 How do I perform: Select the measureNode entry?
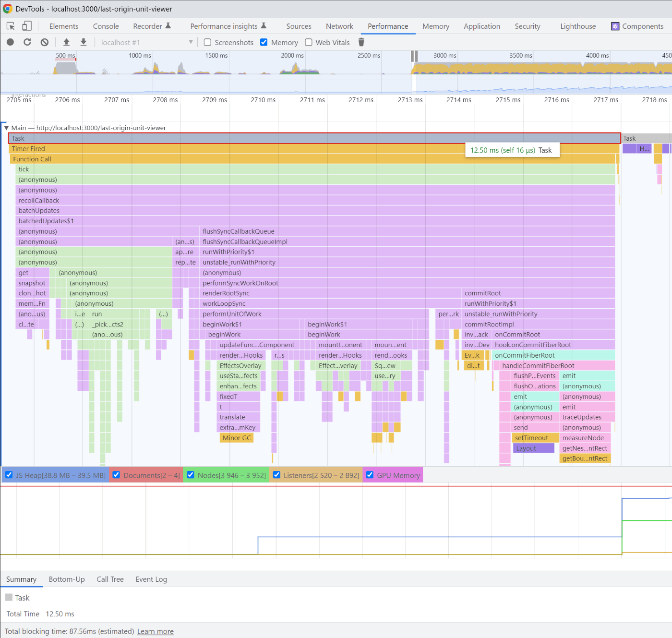click(x=585, y=438)
